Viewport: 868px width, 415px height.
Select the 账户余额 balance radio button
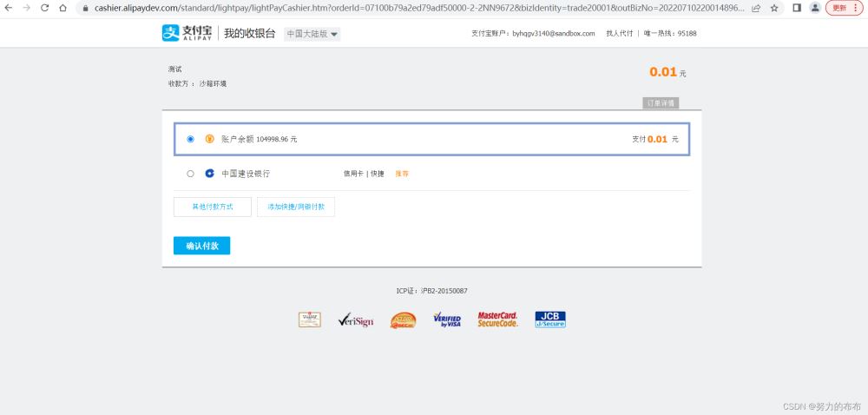pos(191,139)
